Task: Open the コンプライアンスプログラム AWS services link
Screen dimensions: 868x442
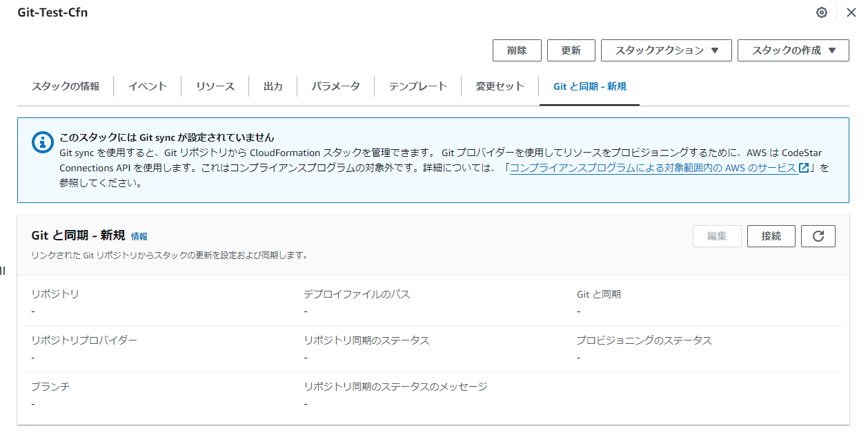Action: (653, 168)
